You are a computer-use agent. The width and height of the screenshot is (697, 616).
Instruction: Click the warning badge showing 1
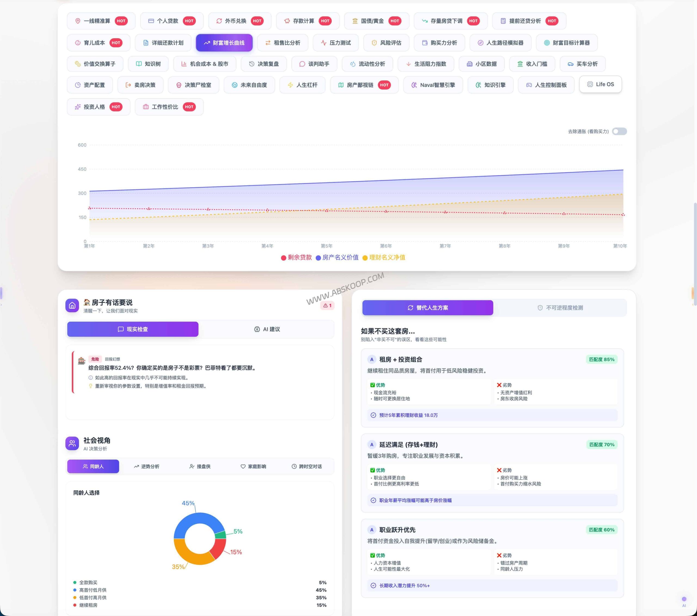[327, 305]
